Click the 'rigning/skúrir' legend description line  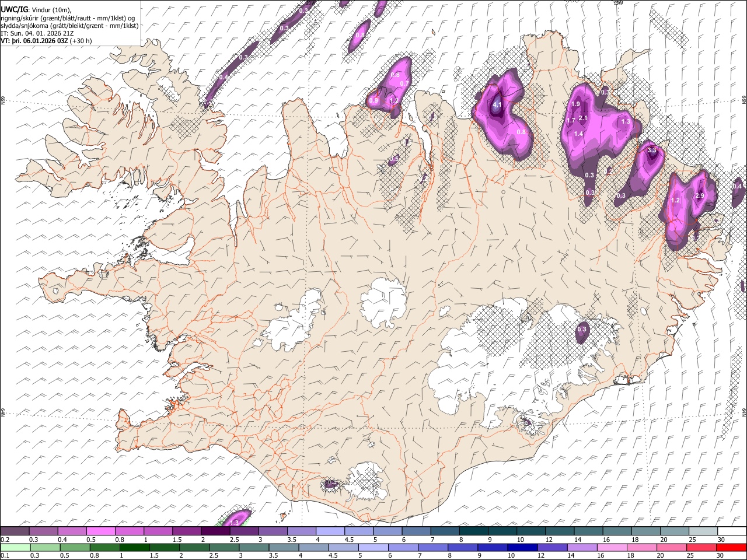(68, 18)
